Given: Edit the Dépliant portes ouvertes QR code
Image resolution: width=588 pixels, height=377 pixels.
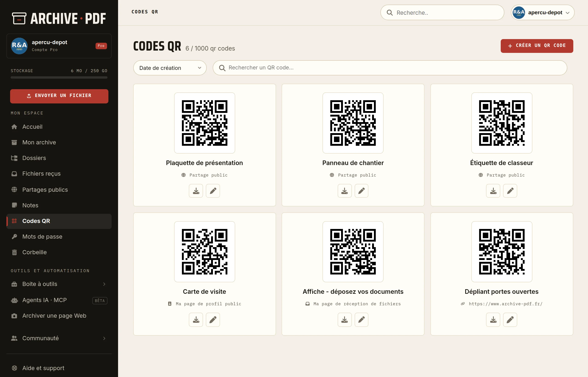Looking at the screenshot, I should coord(510,320).
